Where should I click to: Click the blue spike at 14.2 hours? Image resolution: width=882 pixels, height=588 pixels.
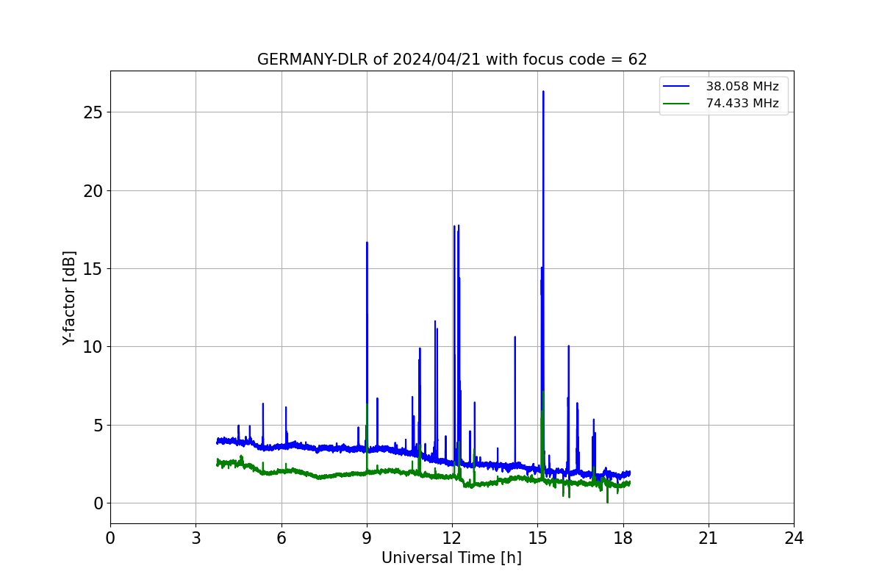[515, 337]
